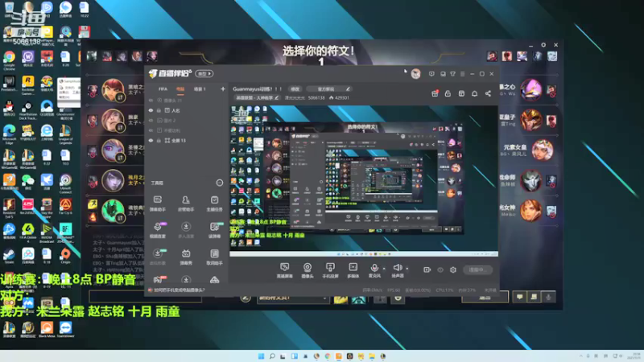Click the greyed live-stream status button
The image size is (644, 362).
coord(477,269)
